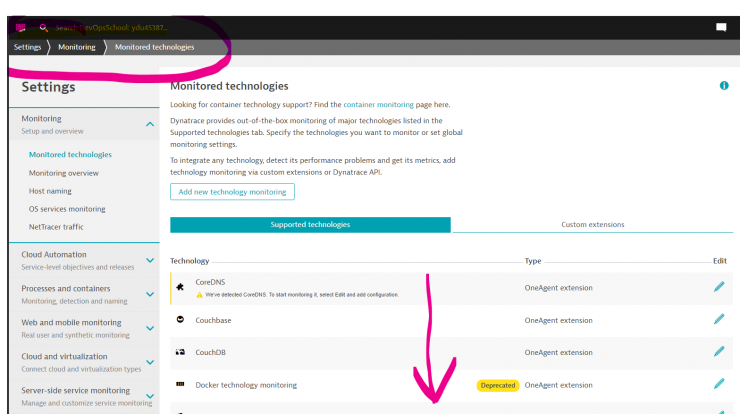This screenshot has height=414, width=740.
Task: Click the CoreDNS technology icon
Action: point(180,287)
